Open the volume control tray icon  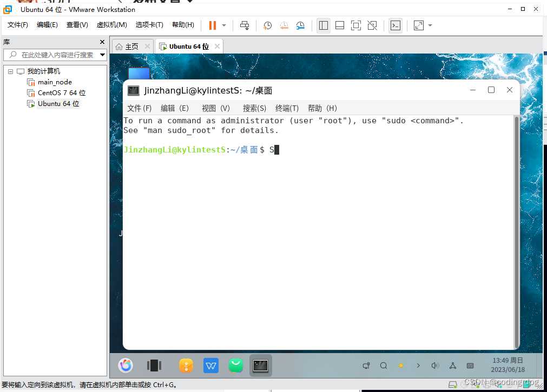[435, 366]
